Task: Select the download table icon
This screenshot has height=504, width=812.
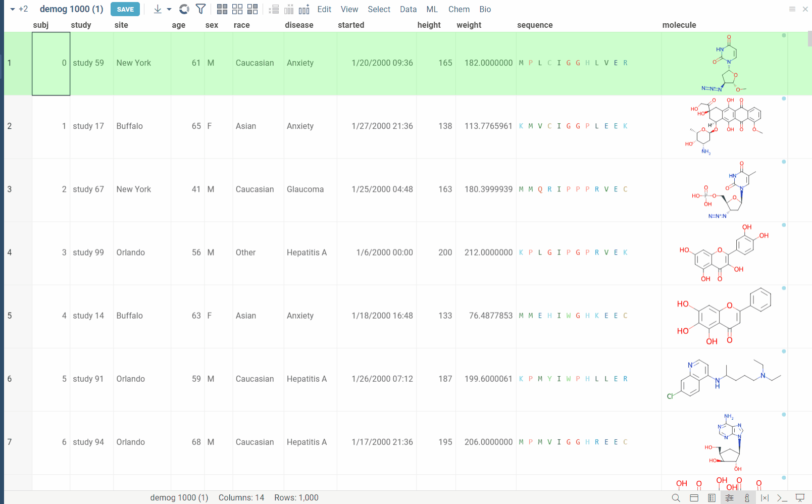Action: 158,9
